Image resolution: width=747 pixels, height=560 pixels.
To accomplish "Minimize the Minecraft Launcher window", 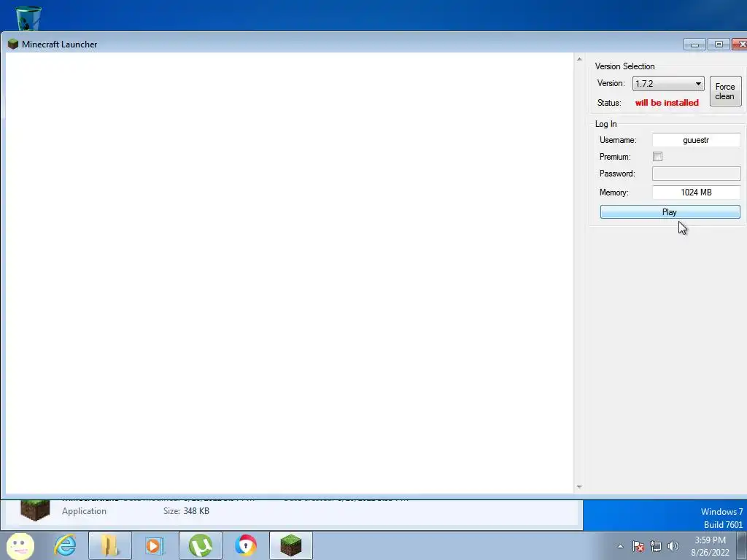I will tap(694, 44).
